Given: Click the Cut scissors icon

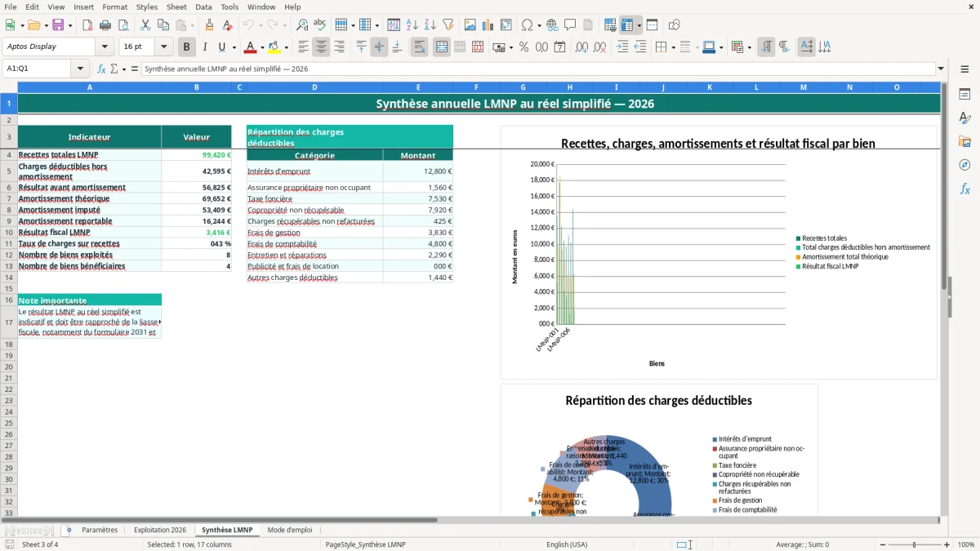Looking at the screenshot, I should point(145,25).
